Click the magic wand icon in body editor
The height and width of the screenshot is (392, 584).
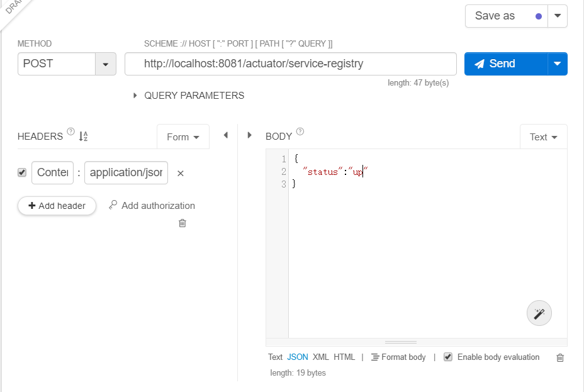(x=539, y=313)
